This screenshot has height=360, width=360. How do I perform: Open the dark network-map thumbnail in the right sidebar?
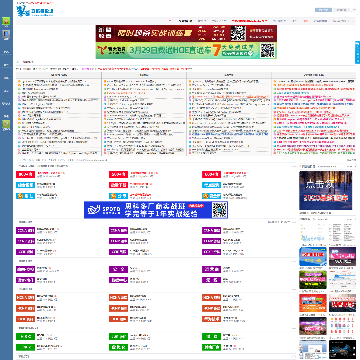(342, 348)
